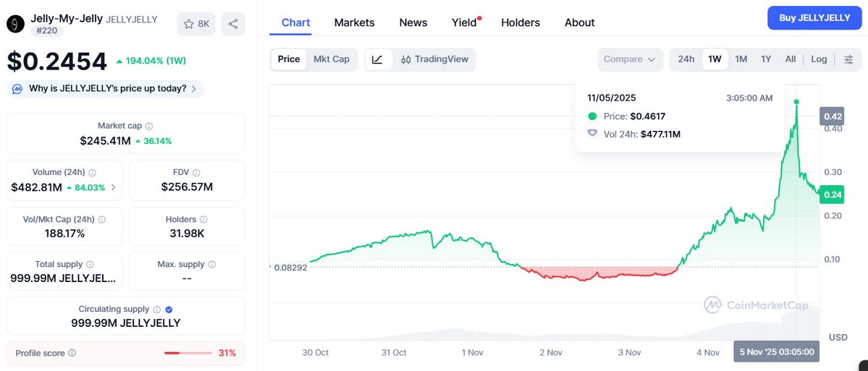Viewport: 868px width, 371px height.
Task: Click the Buy JELLYJELLY button
Action: click(814, 18)
